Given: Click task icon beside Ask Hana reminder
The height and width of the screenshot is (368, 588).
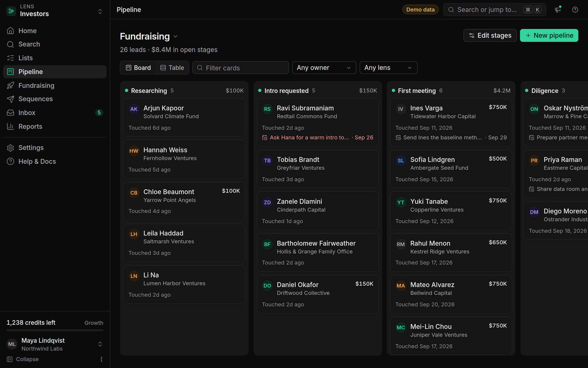Looking at the screenshot, I should (265, 138).
